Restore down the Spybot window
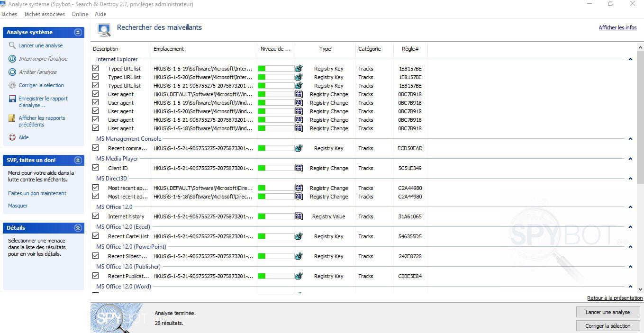Screen dimensions: 644x333 point(611,4)
